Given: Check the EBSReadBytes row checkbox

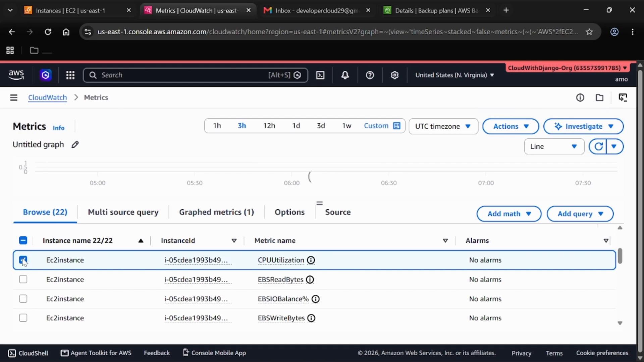Looking at the screenshot, I should [x=23, y=279].
